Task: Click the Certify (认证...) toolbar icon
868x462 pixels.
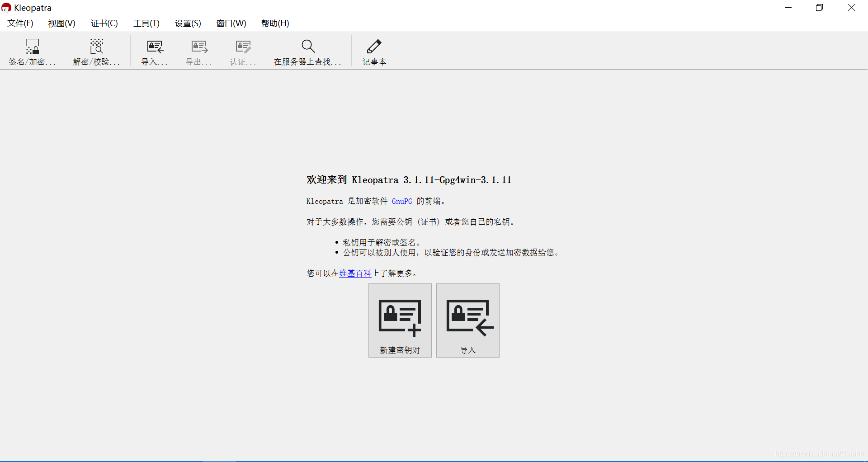Action: tap(243, 47)
